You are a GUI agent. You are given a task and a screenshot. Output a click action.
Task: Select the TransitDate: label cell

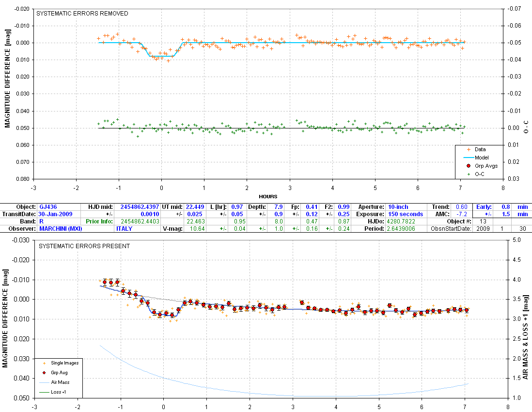[19, 214]
